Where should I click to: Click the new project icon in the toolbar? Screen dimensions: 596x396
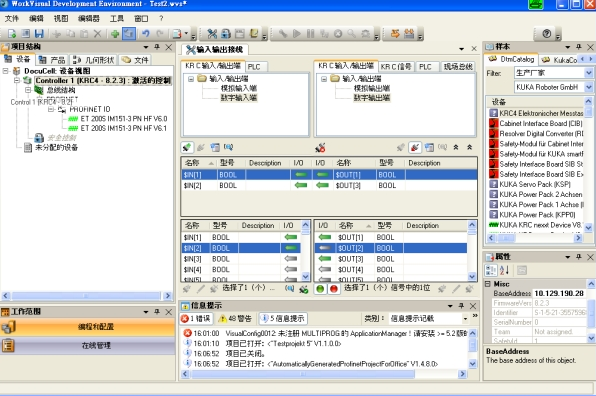(x=12, y=34)
